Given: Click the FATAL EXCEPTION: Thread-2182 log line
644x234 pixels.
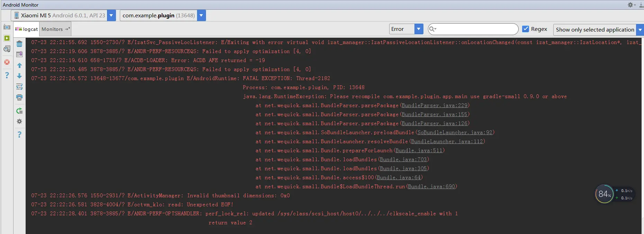Looking at the screenshot, I should pyautogui.click(x=180, y=78).
